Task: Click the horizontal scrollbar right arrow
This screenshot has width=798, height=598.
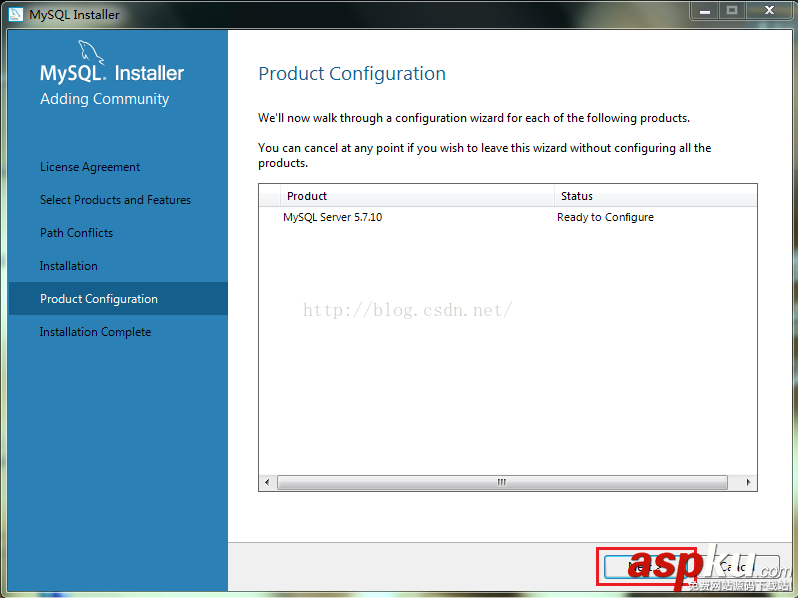Action: click(748, 482)
